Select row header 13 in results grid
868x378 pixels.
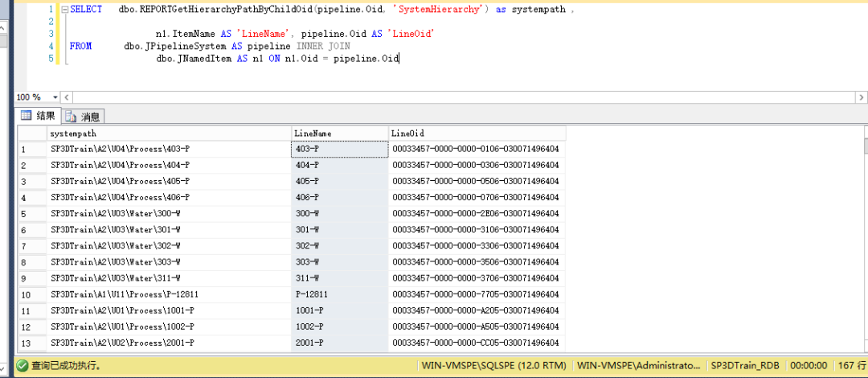[x=32, y=343]
